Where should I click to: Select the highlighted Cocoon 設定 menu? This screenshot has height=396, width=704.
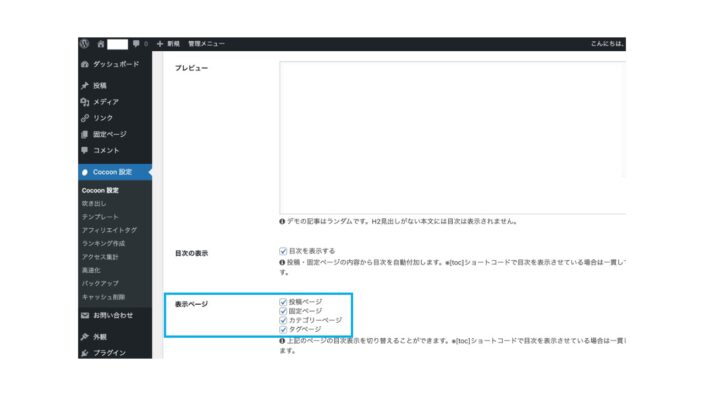point(115,172)
